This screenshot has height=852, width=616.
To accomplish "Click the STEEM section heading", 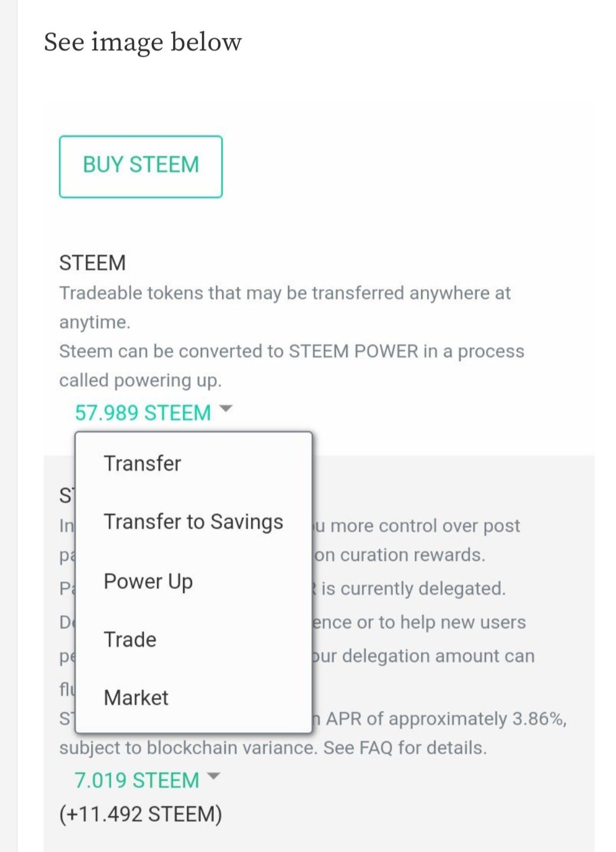I will pos(93,263).
